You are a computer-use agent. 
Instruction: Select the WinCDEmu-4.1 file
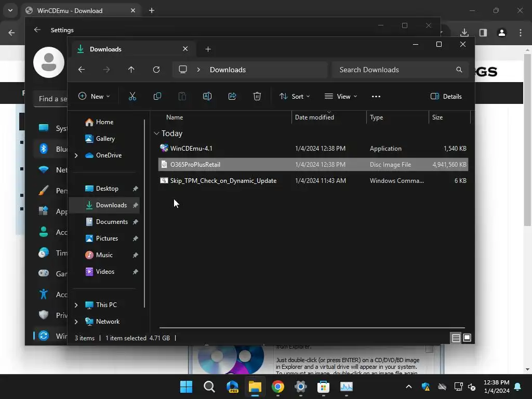click(x=313, y=148)
